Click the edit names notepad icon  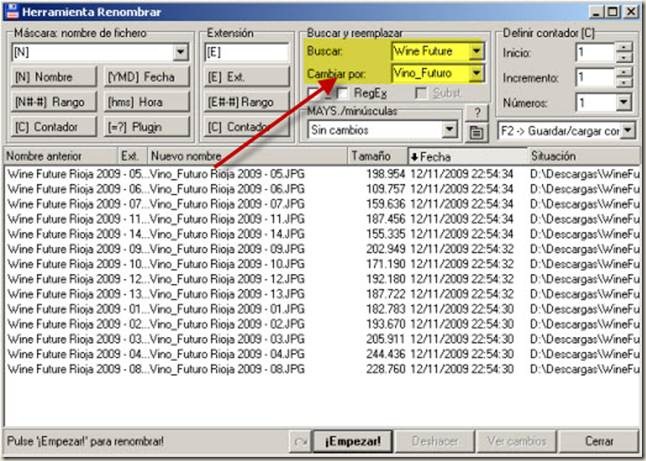pos(478,130)
